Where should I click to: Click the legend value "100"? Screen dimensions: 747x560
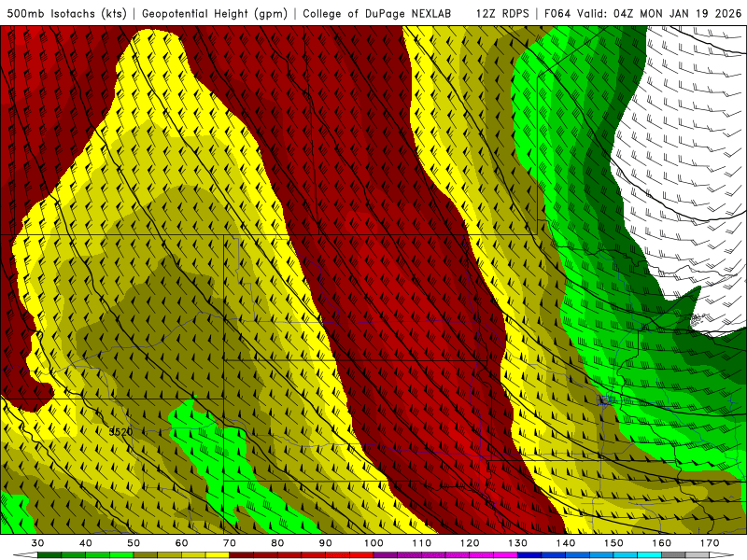pos(373,543)
